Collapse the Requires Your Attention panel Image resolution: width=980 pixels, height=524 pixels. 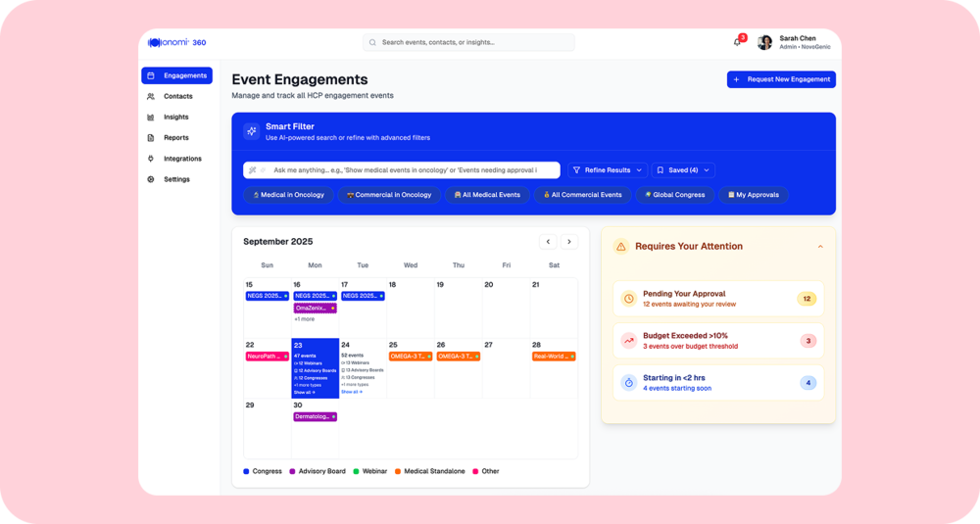[x=820, y=247]
